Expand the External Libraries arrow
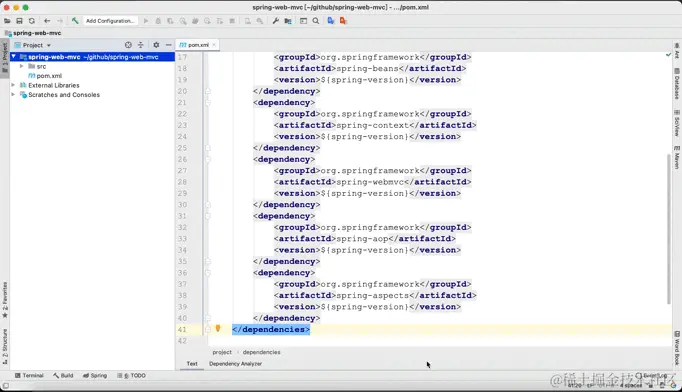682x392 pixels. pos(13,85)
